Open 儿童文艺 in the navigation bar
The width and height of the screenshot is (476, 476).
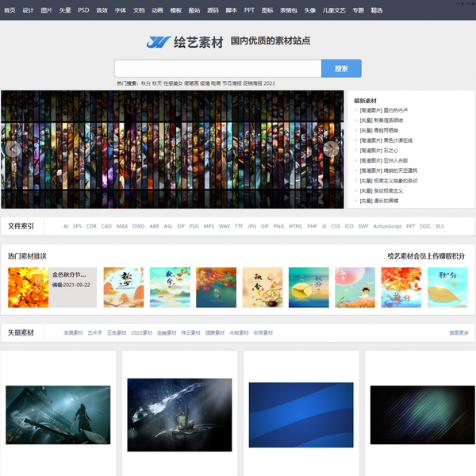click(x=332, y=10)
